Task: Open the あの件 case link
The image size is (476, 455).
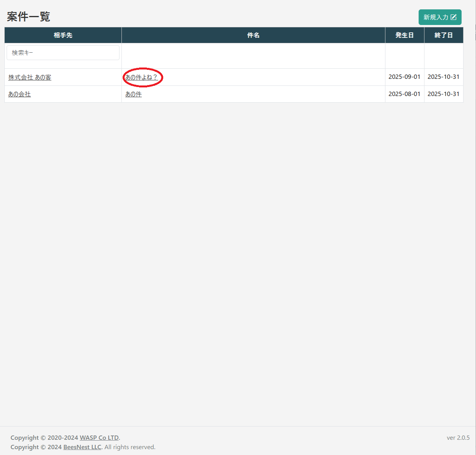Action: click(x=134, y=94)
